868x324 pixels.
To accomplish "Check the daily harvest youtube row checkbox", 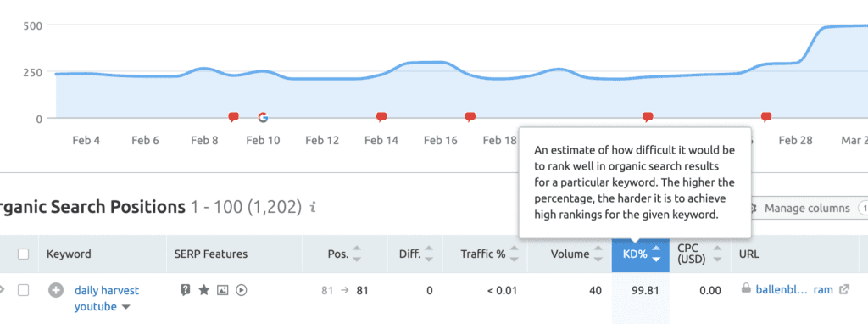I will (x=23, y=290).
